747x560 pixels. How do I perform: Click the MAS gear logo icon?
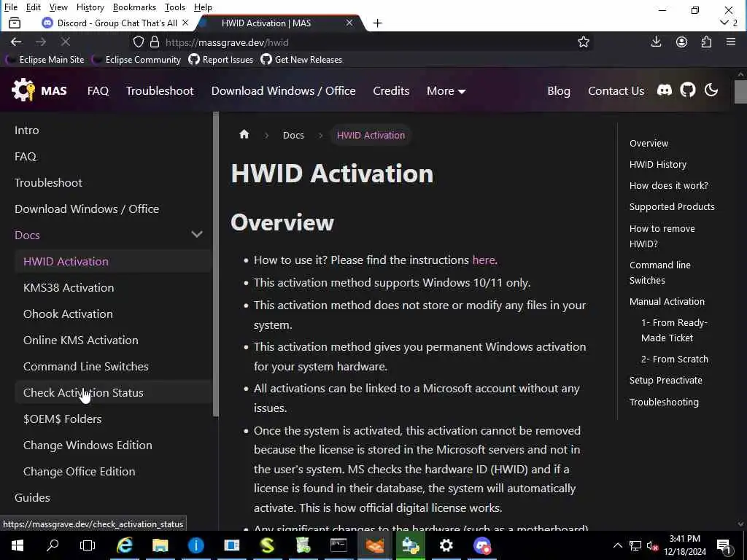23,90
